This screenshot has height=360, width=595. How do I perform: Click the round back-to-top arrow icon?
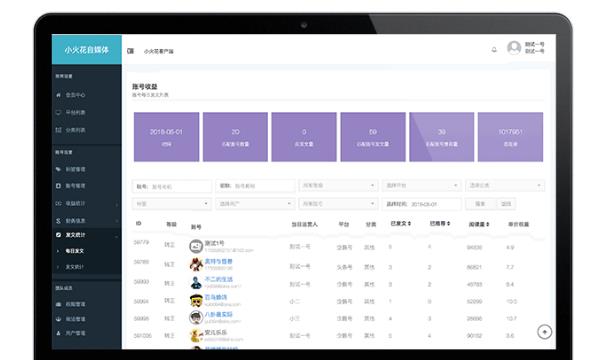[x=545, y=332]
